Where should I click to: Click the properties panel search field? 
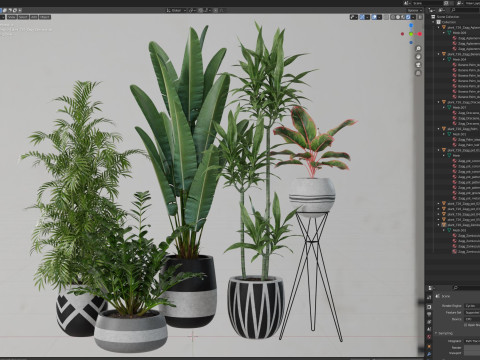[x=467, y=287]
